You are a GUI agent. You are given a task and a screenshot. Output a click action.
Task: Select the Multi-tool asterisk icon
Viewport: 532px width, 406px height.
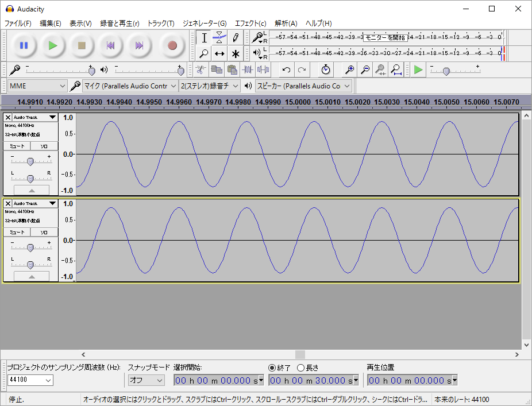pyautogui.click(x=236, y=53)
